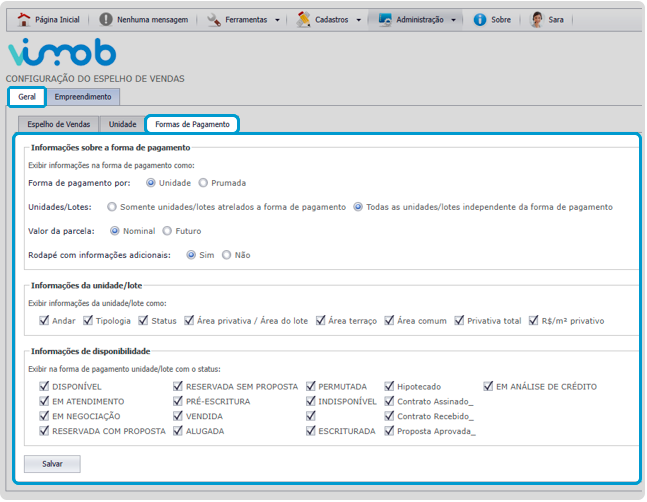
Task: Choose Todas as unidades/lotes independente option
Action: pos(358,207)
